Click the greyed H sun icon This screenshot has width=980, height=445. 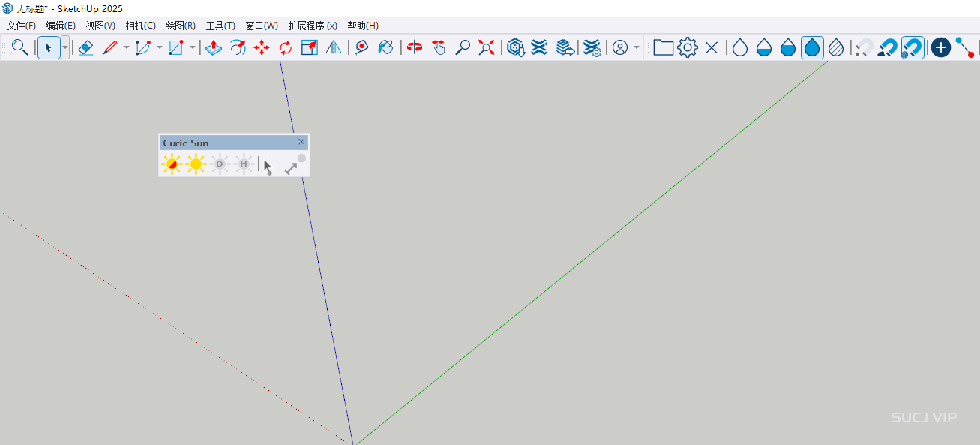pos(244,164)
